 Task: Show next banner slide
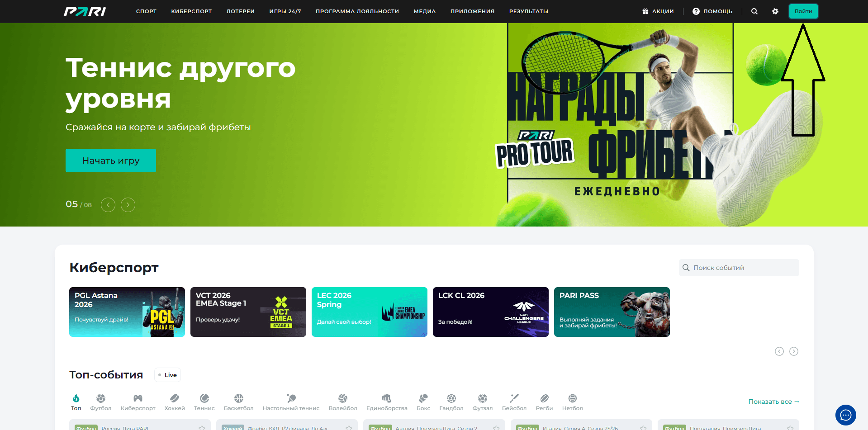pos(128,205)
